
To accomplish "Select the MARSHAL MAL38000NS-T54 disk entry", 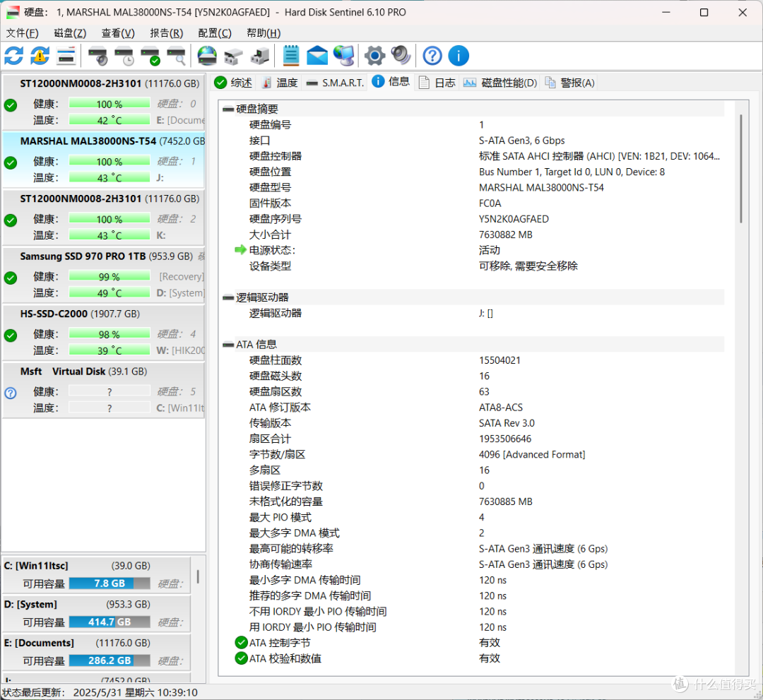I will [103, 160].
